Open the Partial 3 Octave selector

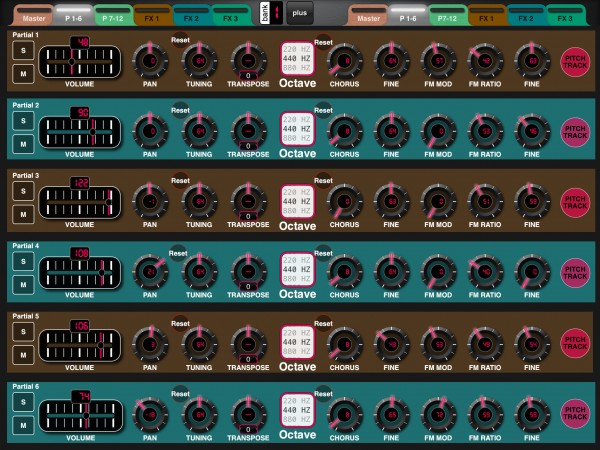point(297,201)
